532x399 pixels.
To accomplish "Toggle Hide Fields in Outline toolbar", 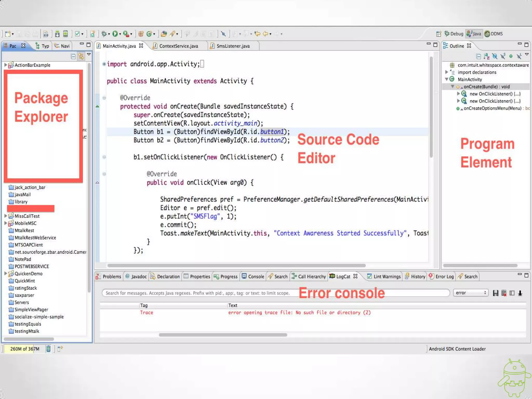I will pyautogui.click(x=495, y=56).
